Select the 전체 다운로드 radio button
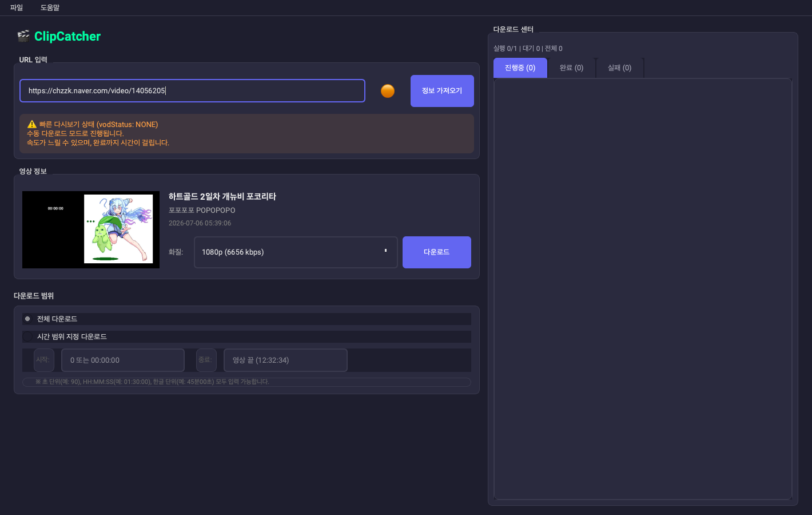 [x=27, y=319]
